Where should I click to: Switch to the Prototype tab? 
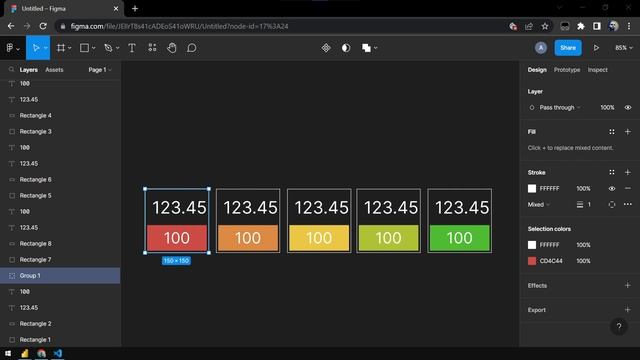(x=567, y=70)
